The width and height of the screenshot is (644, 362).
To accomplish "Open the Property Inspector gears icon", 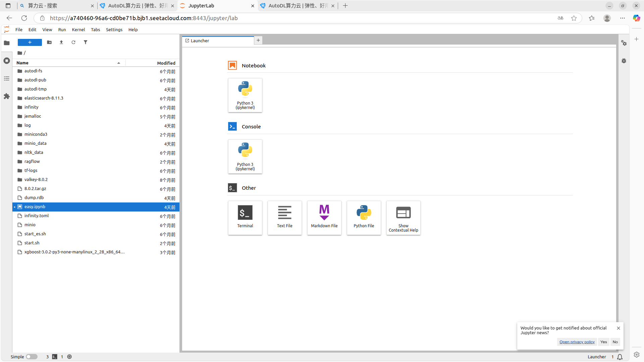I will click(x=624, y=43).
